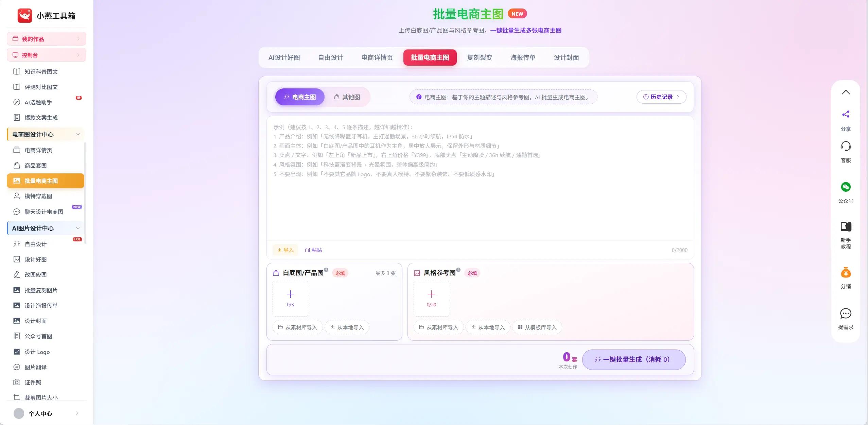The height and width of the screenshot is (425, 868).
Task: Click the 个人中心 avatar
Action: [x=19, y=413]
